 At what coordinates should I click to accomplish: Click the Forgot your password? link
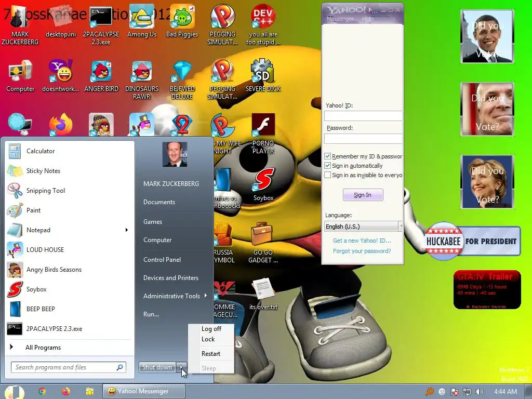[x=362, y=251]
